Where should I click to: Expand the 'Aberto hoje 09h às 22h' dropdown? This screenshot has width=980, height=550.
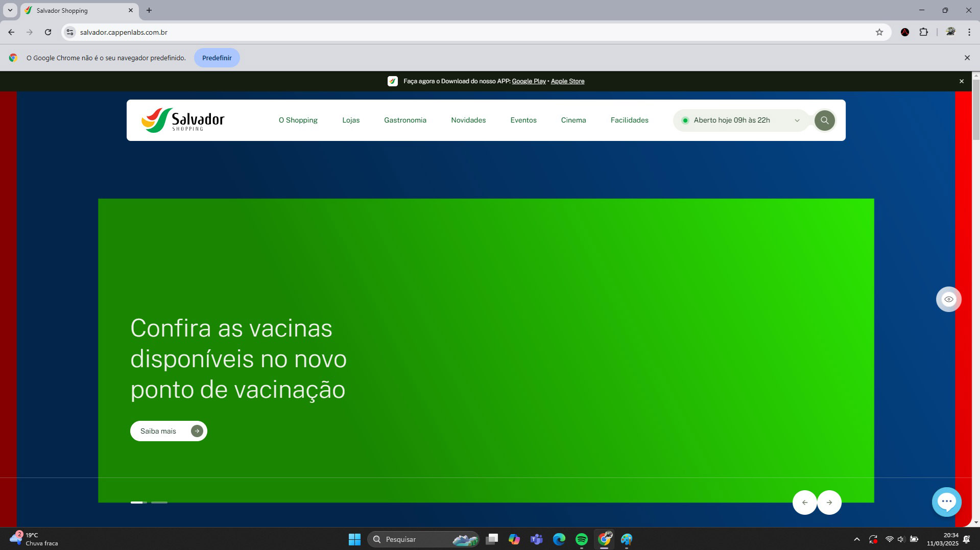tap(740, 121)
